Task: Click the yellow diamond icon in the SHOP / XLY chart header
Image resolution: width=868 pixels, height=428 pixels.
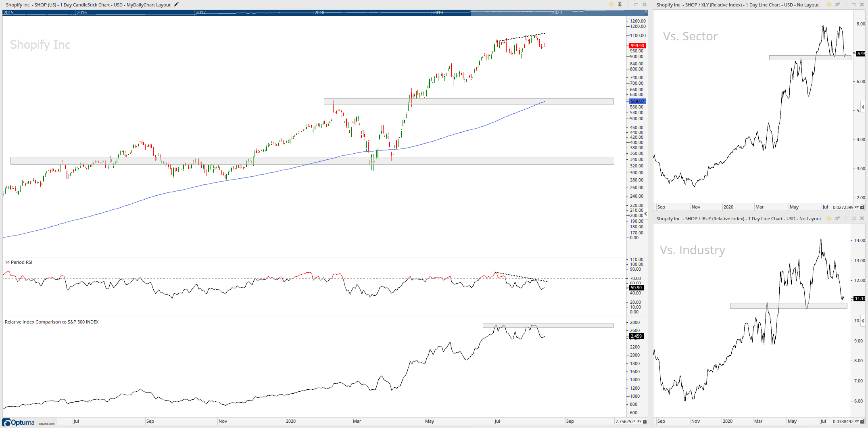Action: 829,4
